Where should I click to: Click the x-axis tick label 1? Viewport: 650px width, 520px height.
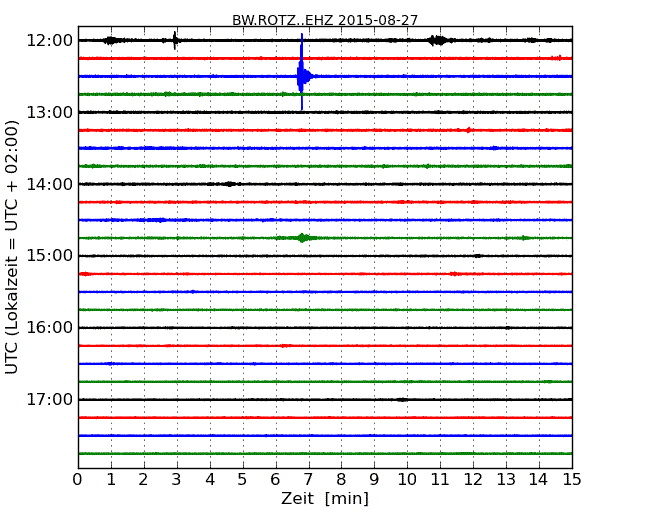[x=111, y=480]
